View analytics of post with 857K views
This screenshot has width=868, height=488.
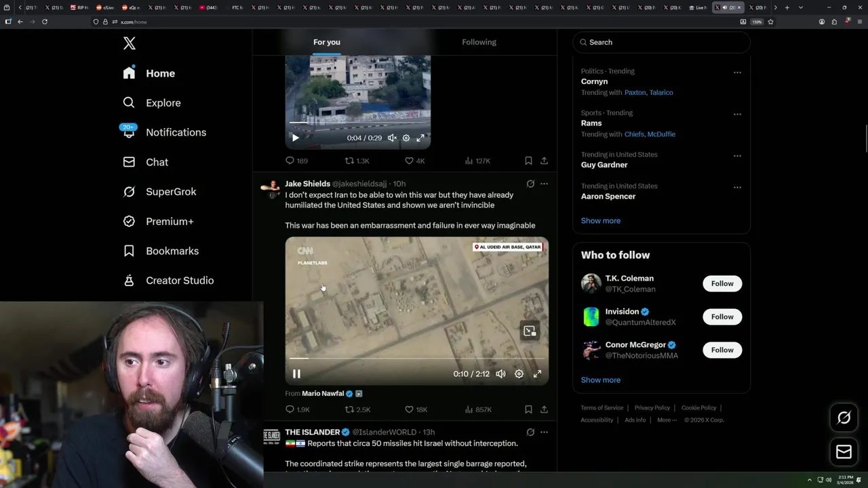point(478,409)
